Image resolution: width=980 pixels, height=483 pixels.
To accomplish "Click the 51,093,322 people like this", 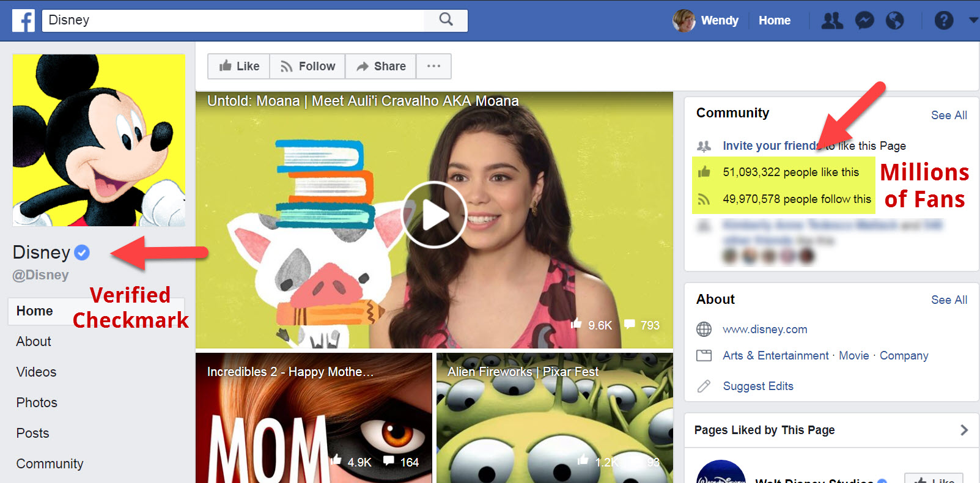I will (790, 172).
